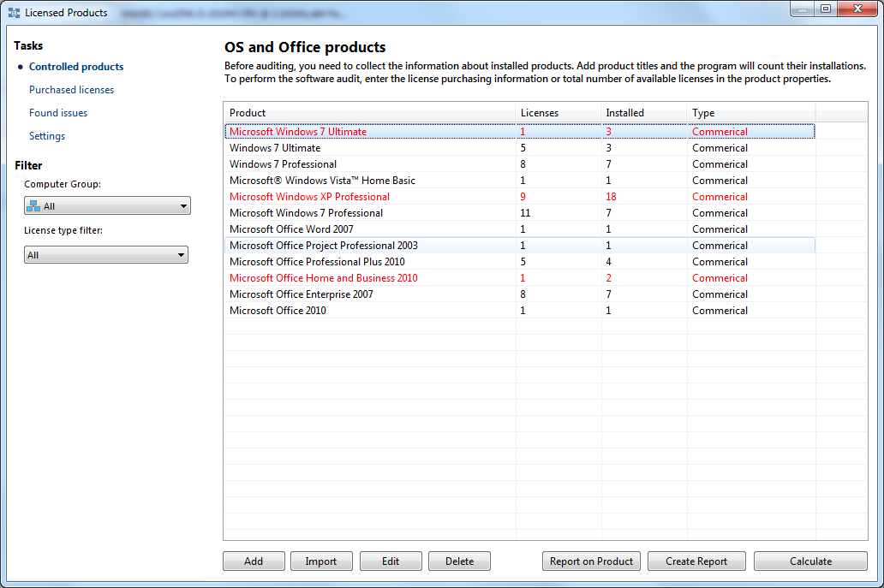Go to Controlled products task
The height and width of the screenshot is (588, 884).
coord(76,67)
